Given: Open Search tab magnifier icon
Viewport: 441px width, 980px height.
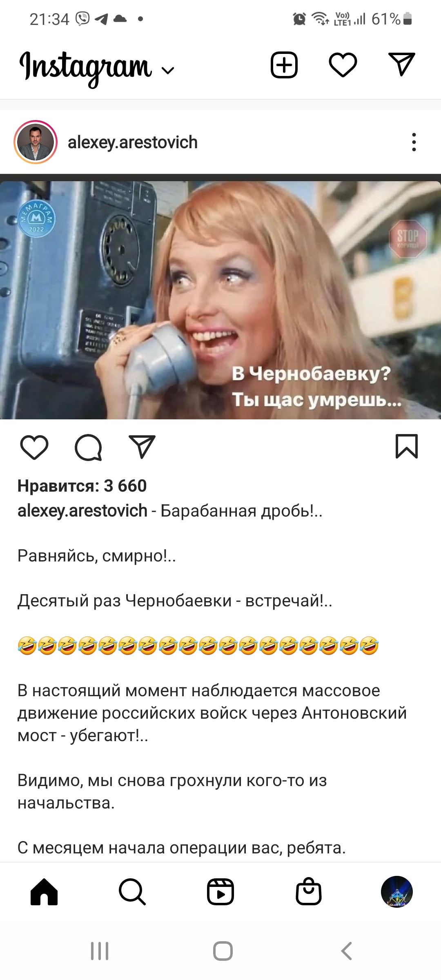Looking at the screenshot, I should point(132,892).
